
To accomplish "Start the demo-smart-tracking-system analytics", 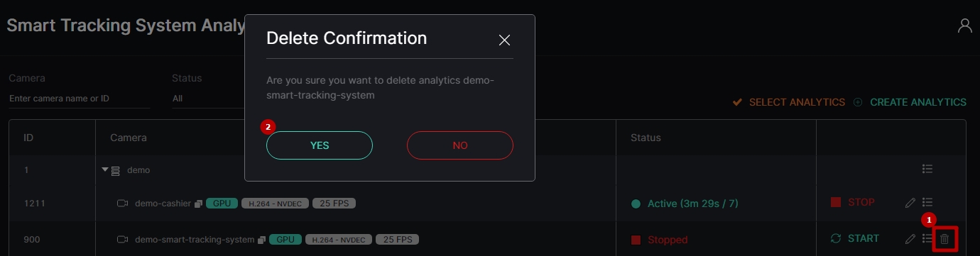I will point(855,238).
